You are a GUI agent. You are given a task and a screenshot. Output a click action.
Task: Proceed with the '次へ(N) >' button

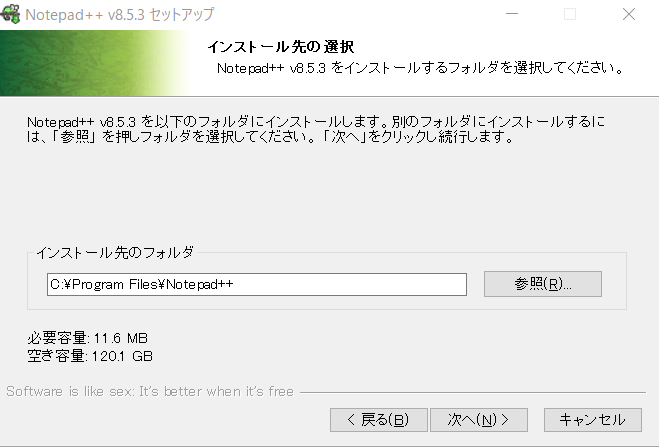[x=479, y=419]
